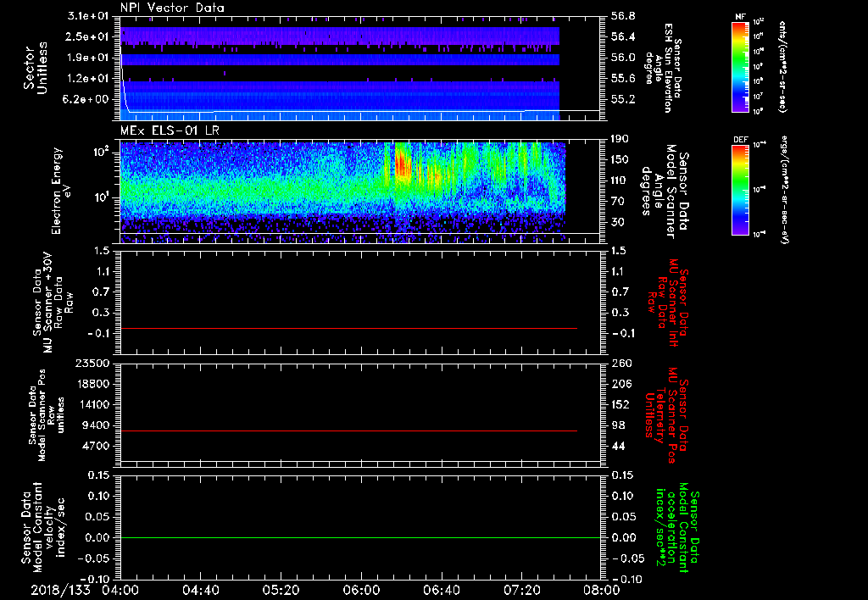Viewport: 868px width, 600px height.
Task: Click the DEF color scale bar
Action: point(740,190)
